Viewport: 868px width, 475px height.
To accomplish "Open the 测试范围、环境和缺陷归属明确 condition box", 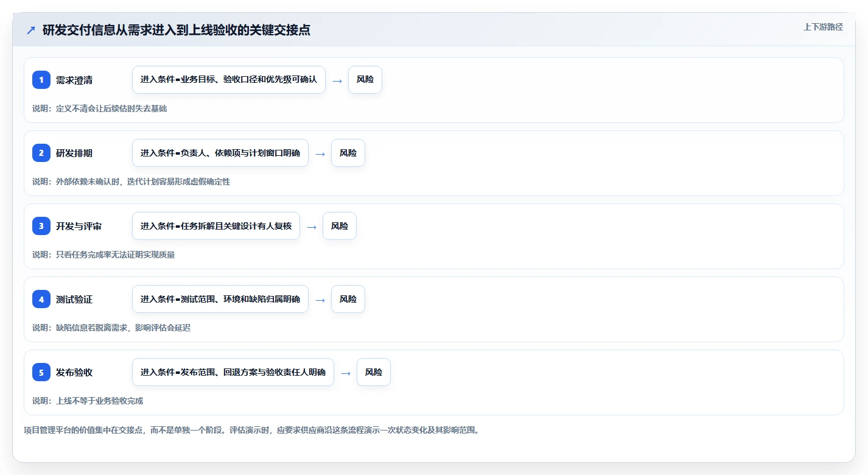I will pyautogui.click(x=220, y=299).
